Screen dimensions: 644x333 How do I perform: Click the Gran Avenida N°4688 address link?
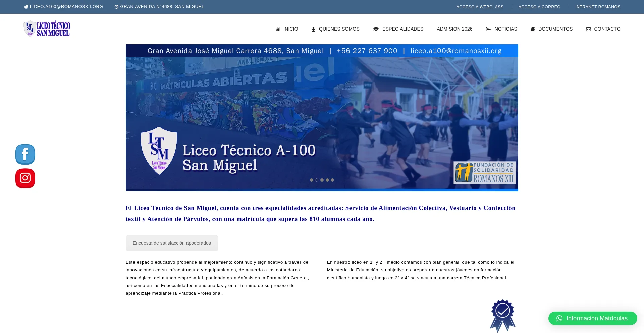click(159, 7)
